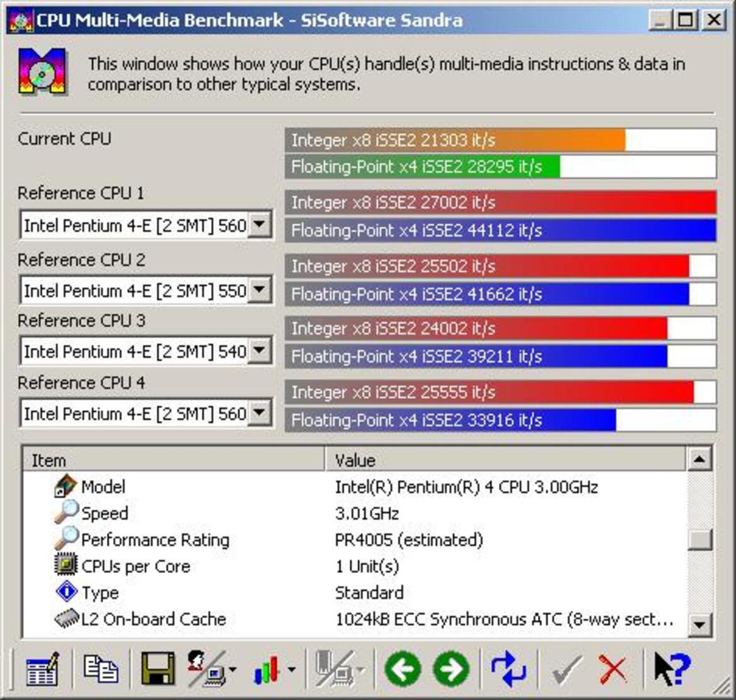Open the user and computer options icon
The height and width of the screenshot is (700, 736).
(206, 669)
